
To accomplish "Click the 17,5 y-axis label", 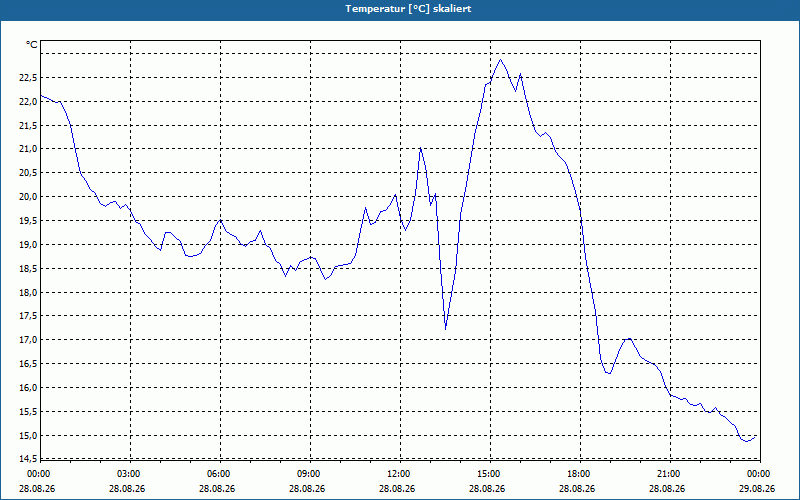I will (x=29, y=316).
